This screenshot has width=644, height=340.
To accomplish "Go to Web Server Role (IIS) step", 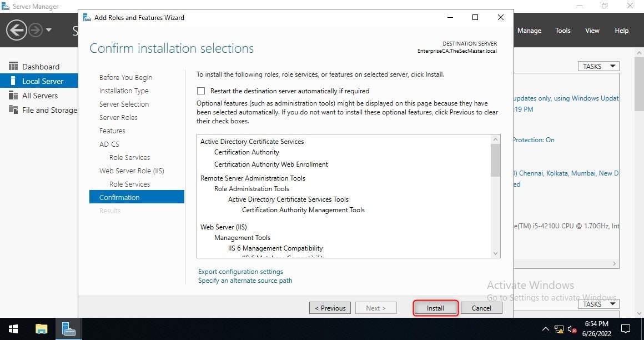I will (132, 171).
